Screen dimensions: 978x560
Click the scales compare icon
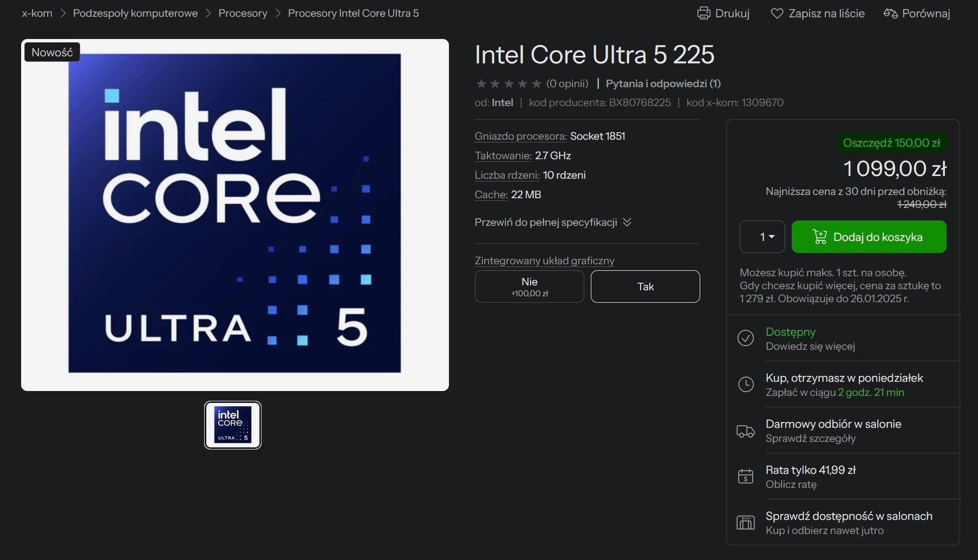[x=890, y=14]
